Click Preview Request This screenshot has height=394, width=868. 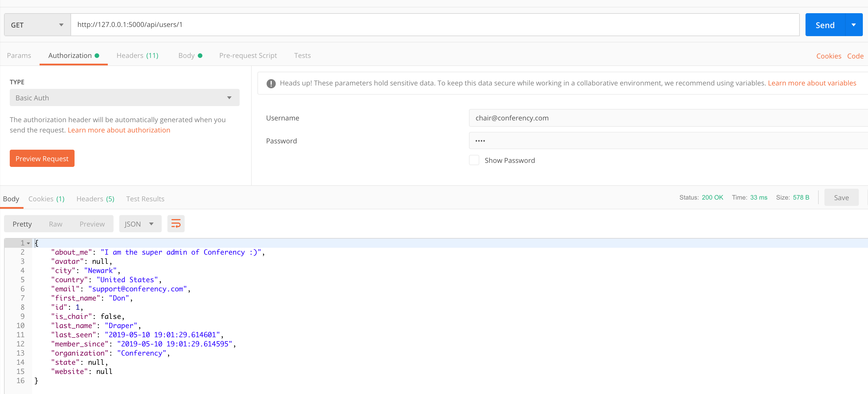(42, 158)
